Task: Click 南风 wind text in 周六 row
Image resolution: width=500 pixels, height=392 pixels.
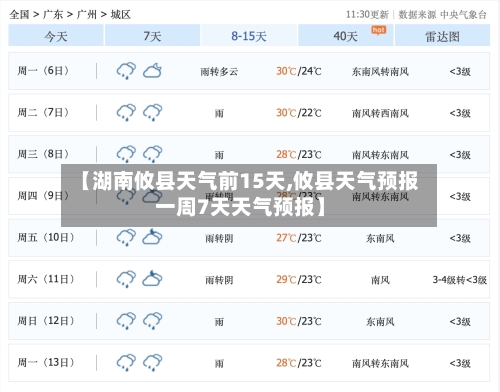Action: (x=380, y=280)
